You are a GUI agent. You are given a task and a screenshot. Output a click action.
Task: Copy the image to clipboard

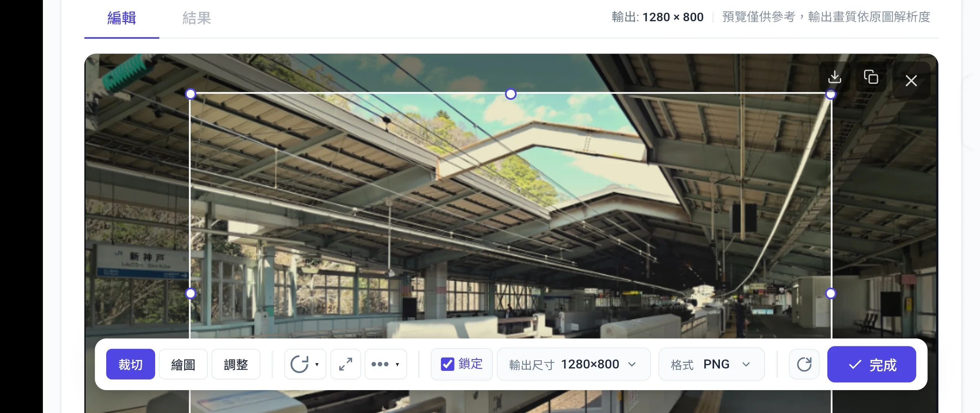pos(871,78)
